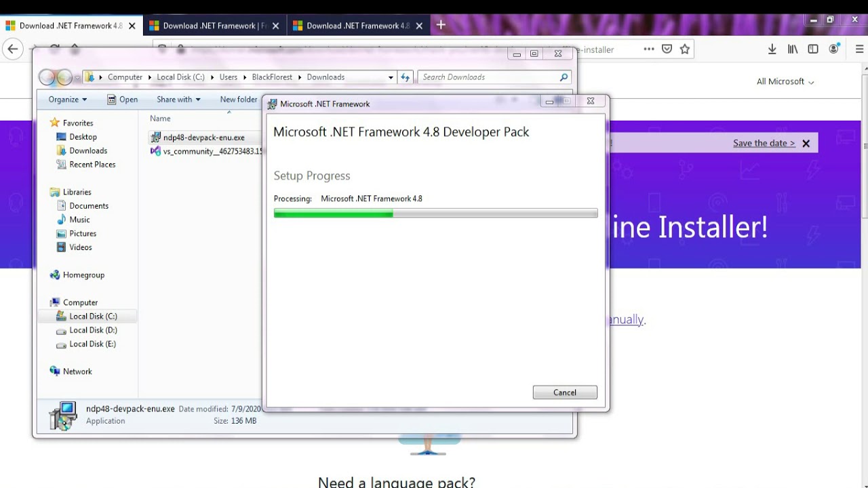Select Libraries in navigation pane

click(x=77, y=192)
